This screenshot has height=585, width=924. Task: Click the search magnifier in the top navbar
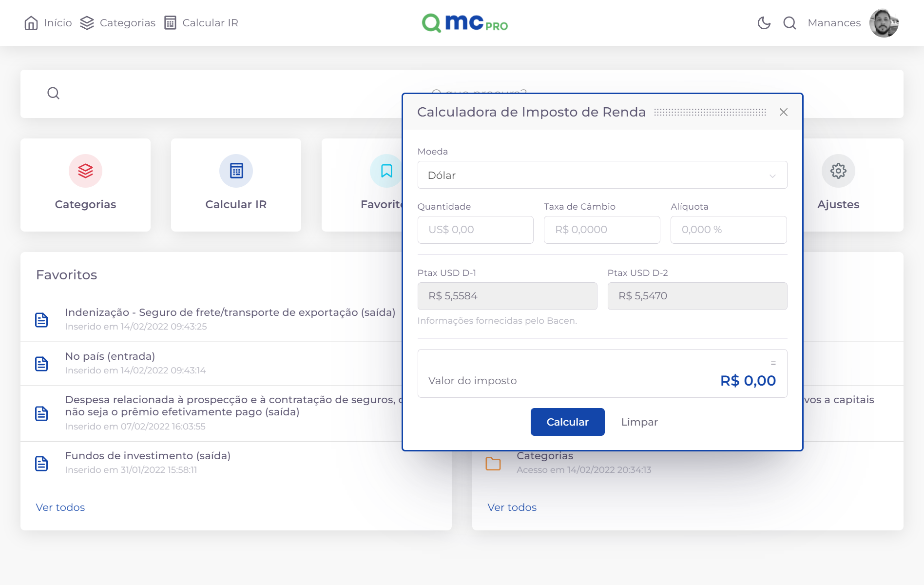point(789,23)
